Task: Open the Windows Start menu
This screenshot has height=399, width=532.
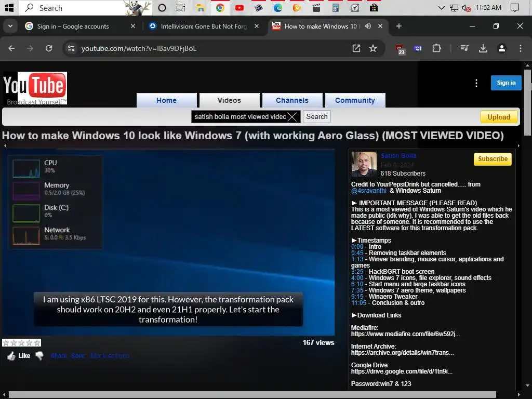Action: pyautogui.click(x=9, y=8)
